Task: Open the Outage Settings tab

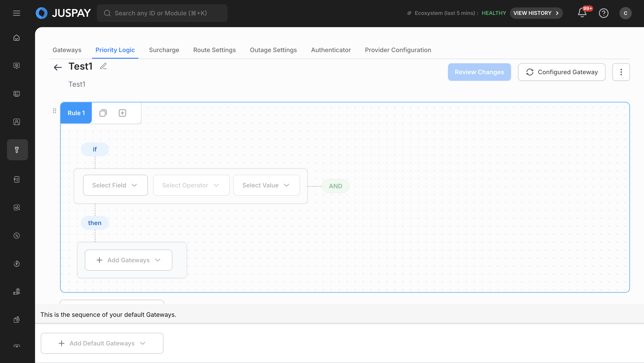Action: (273, 50)
